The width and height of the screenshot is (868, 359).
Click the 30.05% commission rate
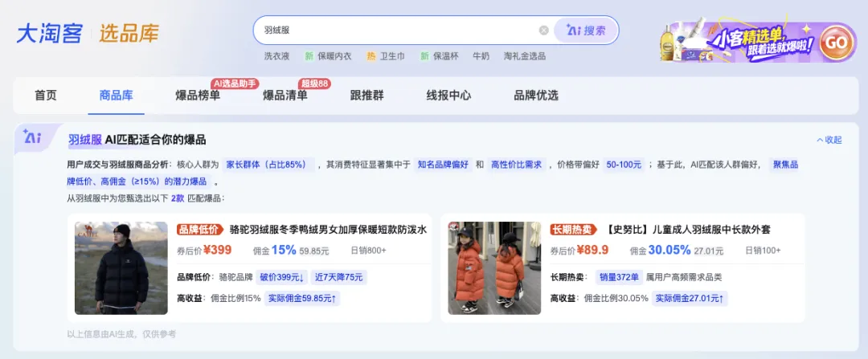669,250
